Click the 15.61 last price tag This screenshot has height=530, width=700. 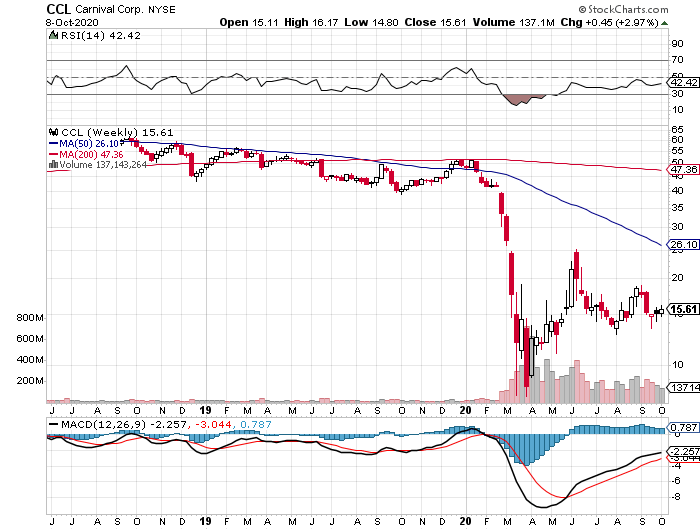[683, 309]
